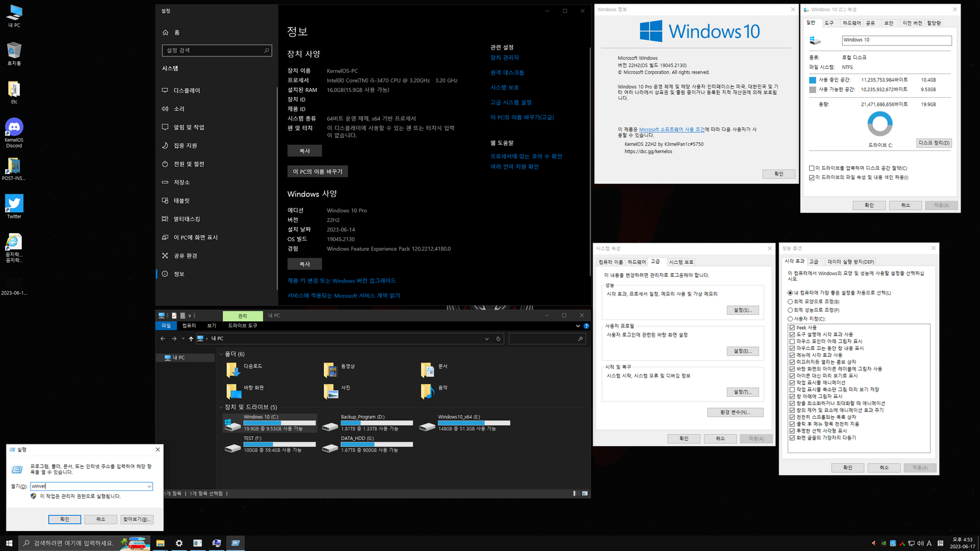Image resolution: width=980 pixels, height=551 pixels.
Task: Toggle file content indexing checkbox in disk properties
Action: 812,177
